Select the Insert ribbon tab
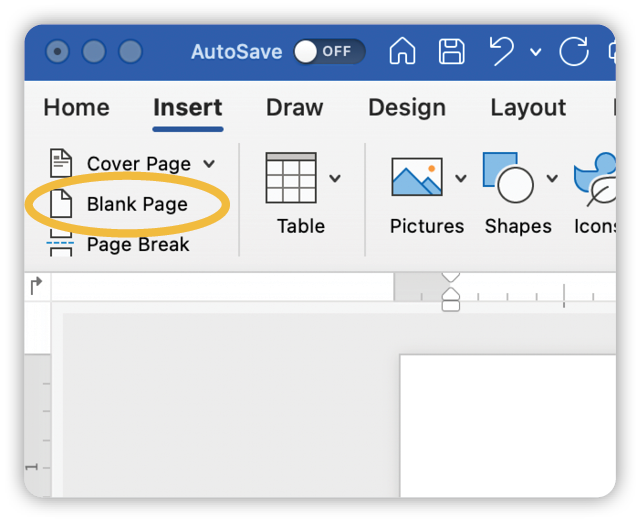Screen dimensions: 640x522 tap(188, 108)
